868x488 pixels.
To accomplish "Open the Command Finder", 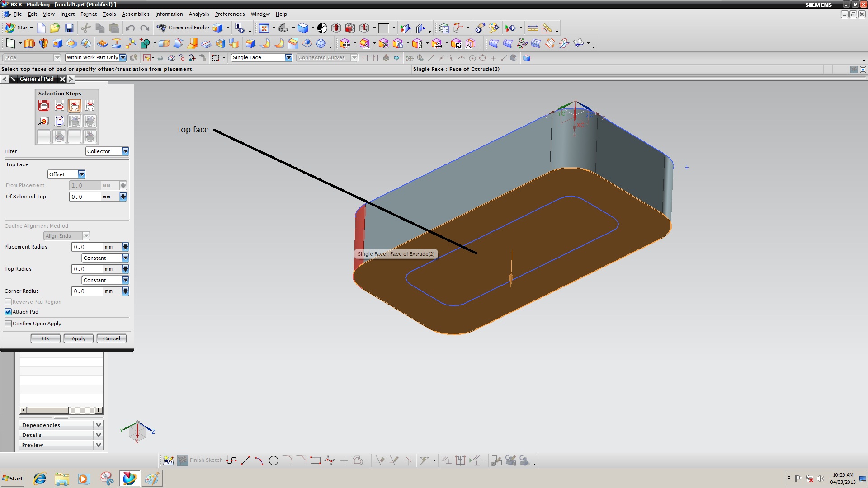I will [x=183, y=28].
